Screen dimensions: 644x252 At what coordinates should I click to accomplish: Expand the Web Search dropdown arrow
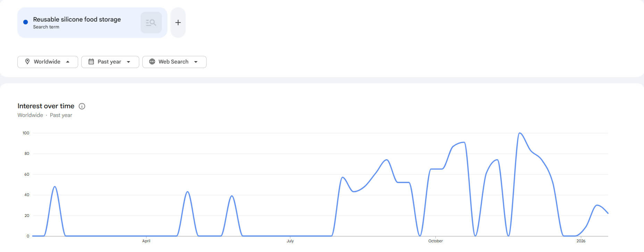(196, 62)
